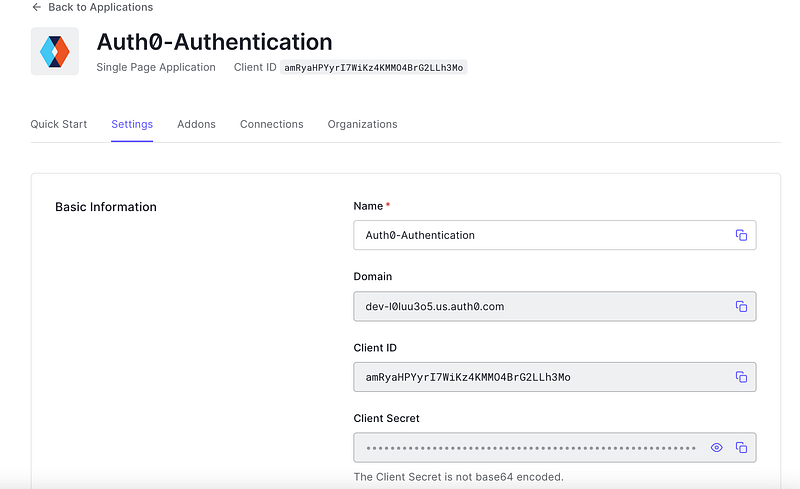Click the Client ID text field
This screenshot has height=489, width=800.
(540, 377)
